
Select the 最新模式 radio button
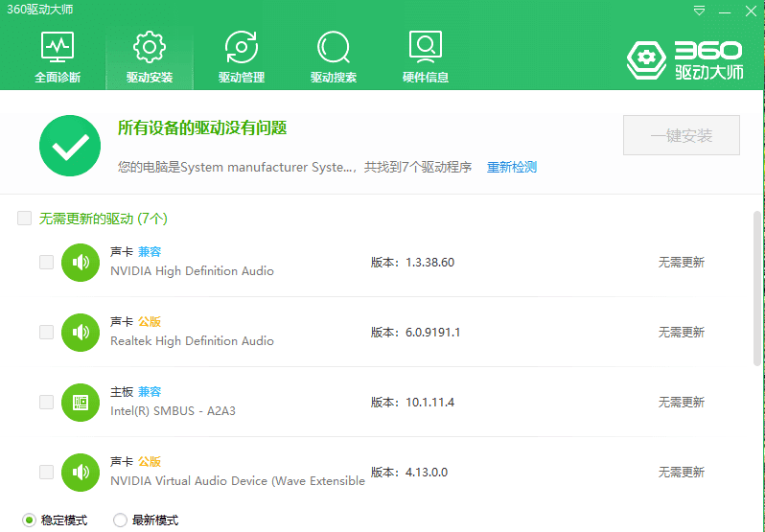click(x=120, y=520)
